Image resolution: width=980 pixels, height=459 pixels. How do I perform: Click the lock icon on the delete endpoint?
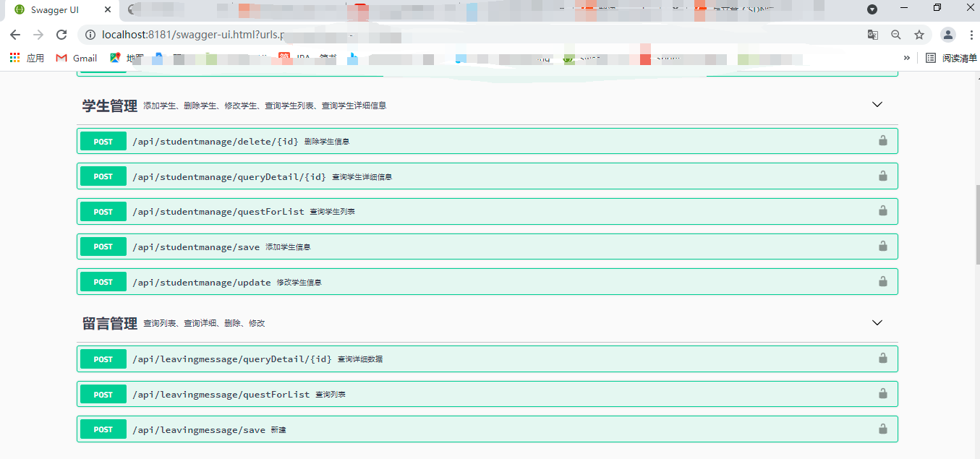882,141
